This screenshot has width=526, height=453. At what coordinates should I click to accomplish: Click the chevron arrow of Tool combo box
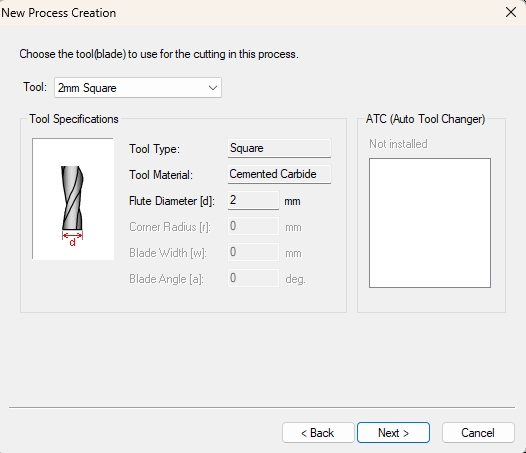click(213, 88)
